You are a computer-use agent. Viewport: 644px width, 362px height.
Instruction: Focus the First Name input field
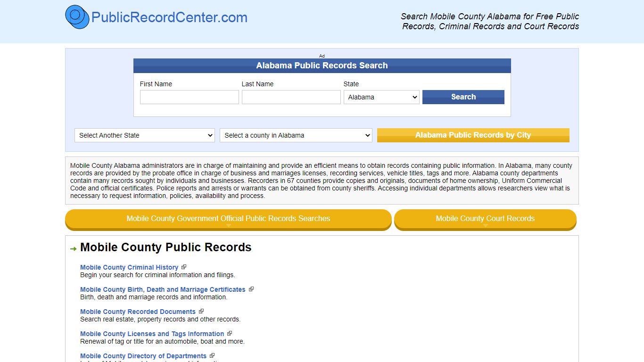pos(190,97)
